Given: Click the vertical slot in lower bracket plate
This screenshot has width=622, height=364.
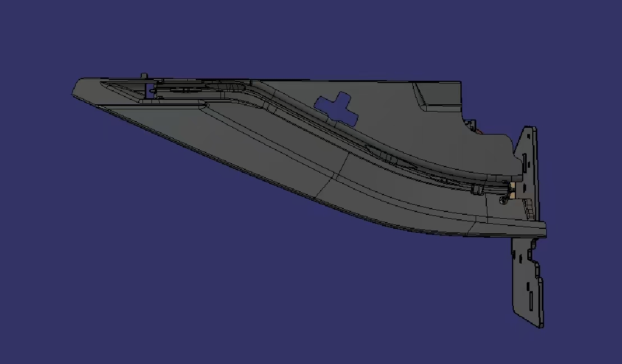Looking at the screenshot, I should pos(531,295).
